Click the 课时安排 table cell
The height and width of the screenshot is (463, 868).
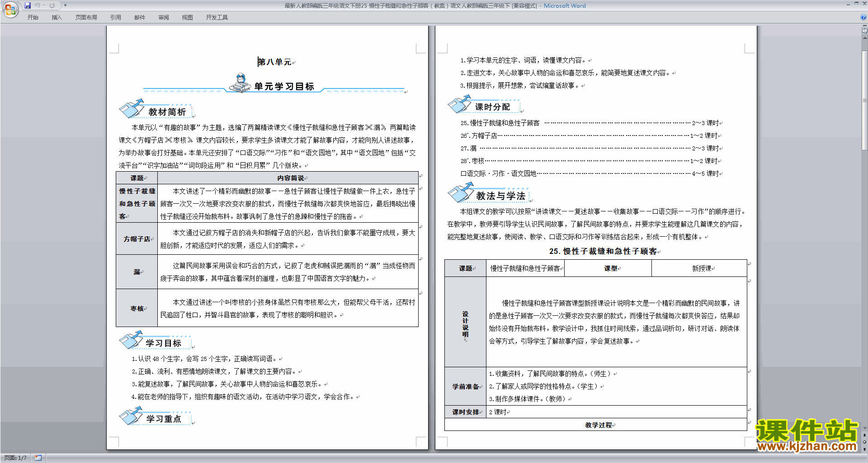coord(466,412)
